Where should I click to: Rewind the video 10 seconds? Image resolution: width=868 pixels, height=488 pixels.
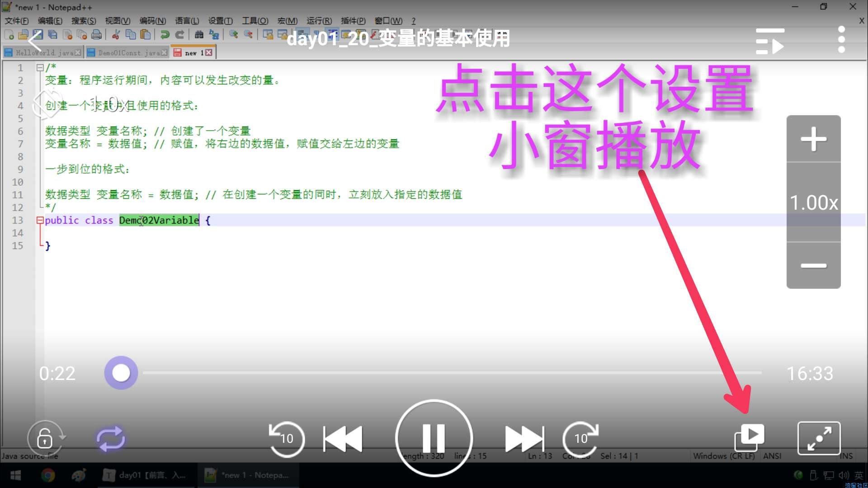pyautogui.click(x=287, y=438)
